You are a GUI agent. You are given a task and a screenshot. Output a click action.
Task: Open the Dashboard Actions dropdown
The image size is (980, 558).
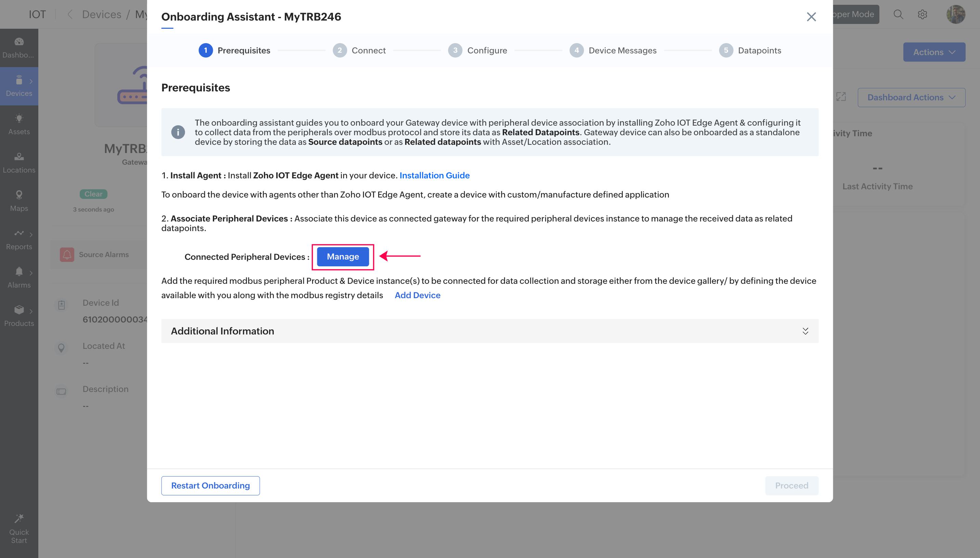click(x=911, y=97)
